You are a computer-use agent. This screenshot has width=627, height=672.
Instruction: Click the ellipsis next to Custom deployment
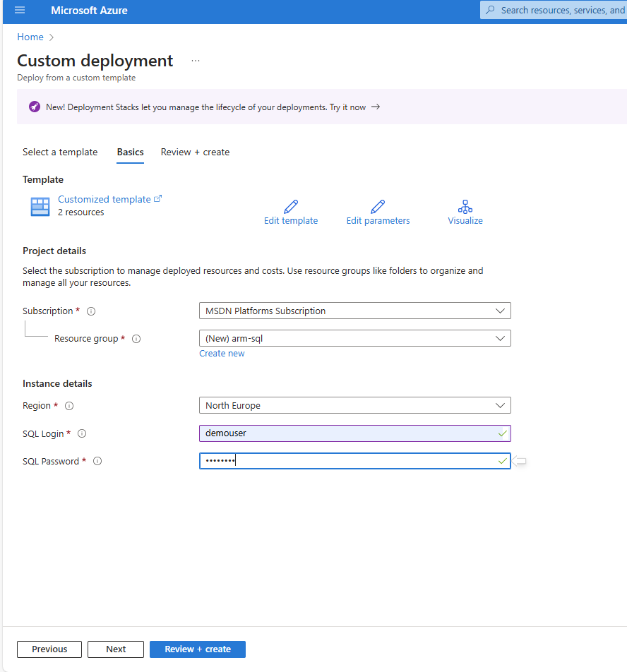tap(196, 61)
